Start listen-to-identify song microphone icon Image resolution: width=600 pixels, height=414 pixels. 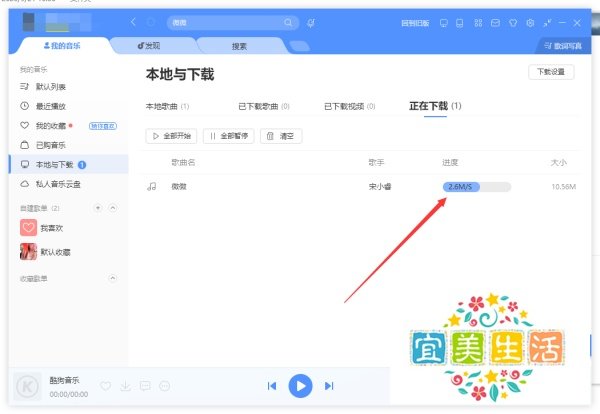tap(311, 23)
